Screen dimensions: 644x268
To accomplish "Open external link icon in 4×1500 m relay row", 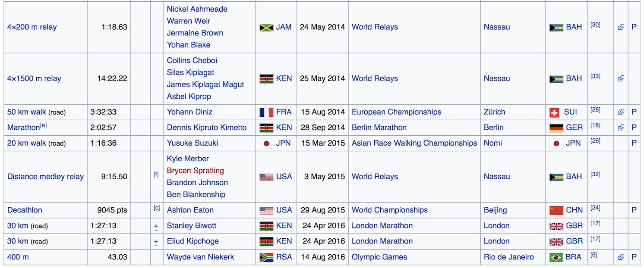I will point(621,79).
